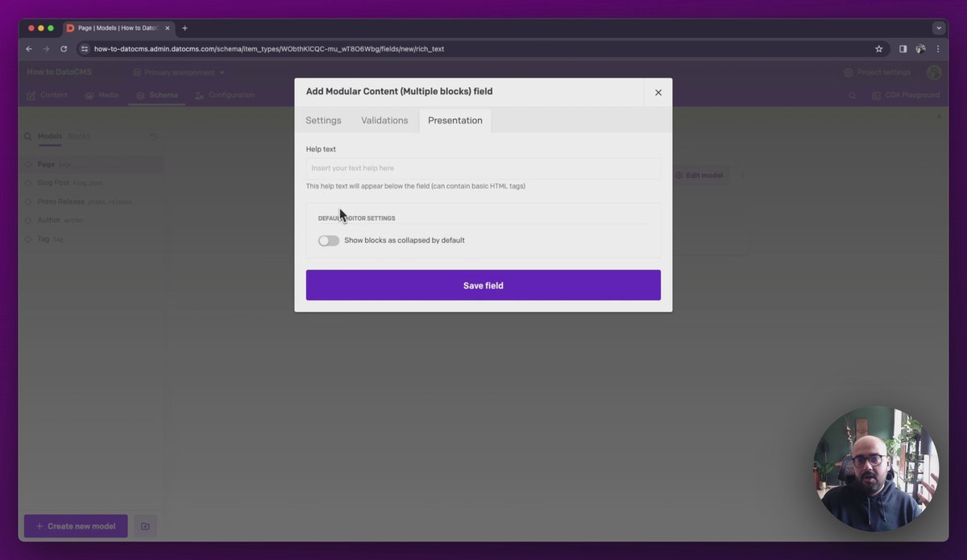The width and height of the screenshot is (967, 560).
Task: Click the Help text input field
Action: 483,168
